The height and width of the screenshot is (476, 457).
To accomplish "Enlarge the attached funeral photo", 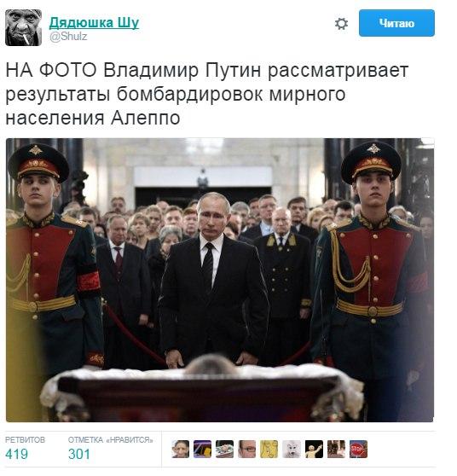I will point(220,280).
